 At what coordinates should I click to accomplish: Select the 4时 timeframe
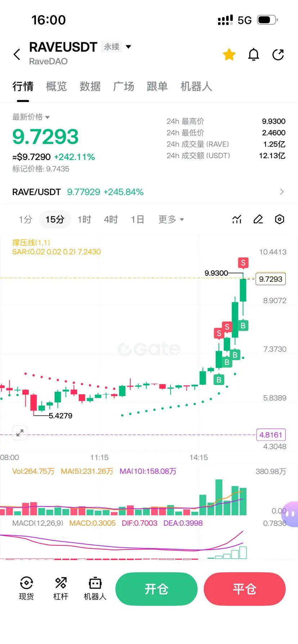pos(111,219)
